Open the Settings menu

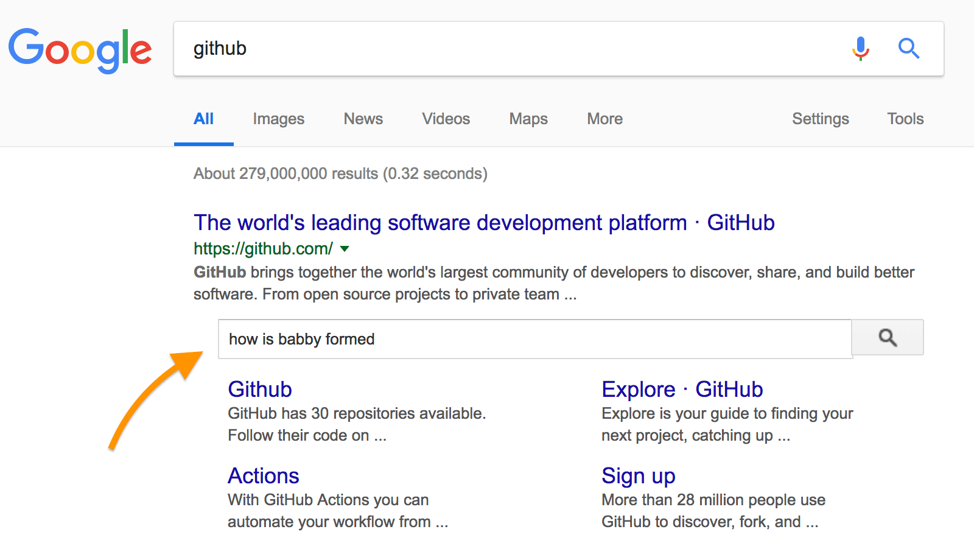[x=821, y=119]
